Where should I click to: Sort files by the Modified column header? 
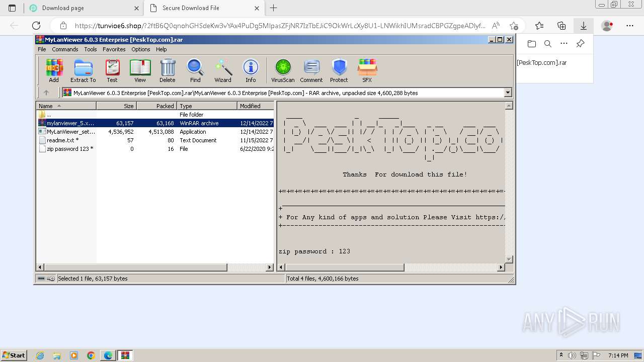256,106
